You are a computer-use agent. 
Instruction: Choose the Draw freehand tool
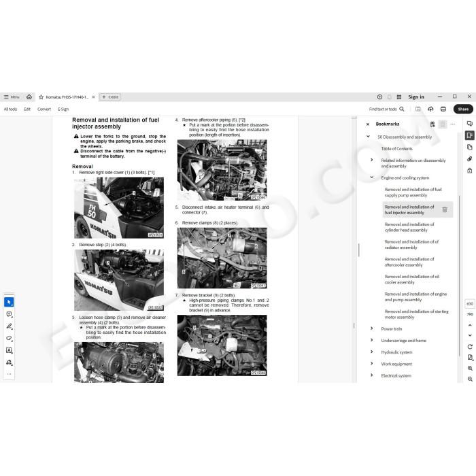click(x=9, y=338)
